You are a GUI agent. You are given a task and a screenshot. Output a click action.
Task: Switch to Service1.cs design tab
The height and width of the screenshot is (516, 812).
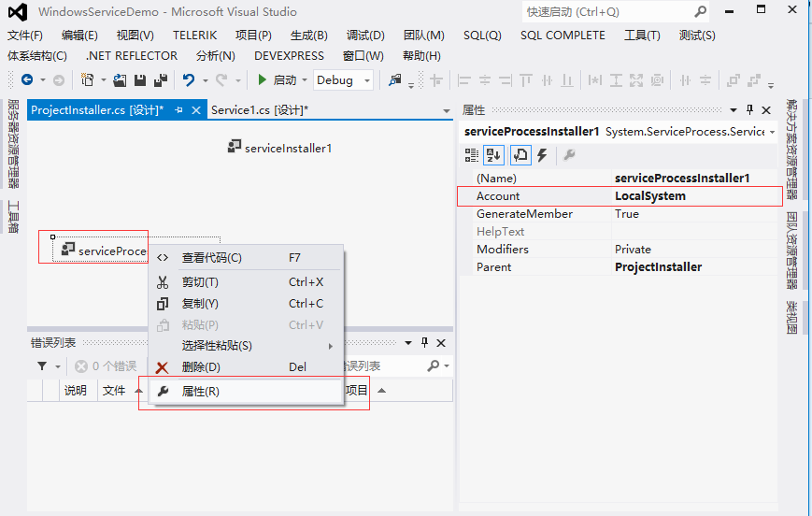259,110
